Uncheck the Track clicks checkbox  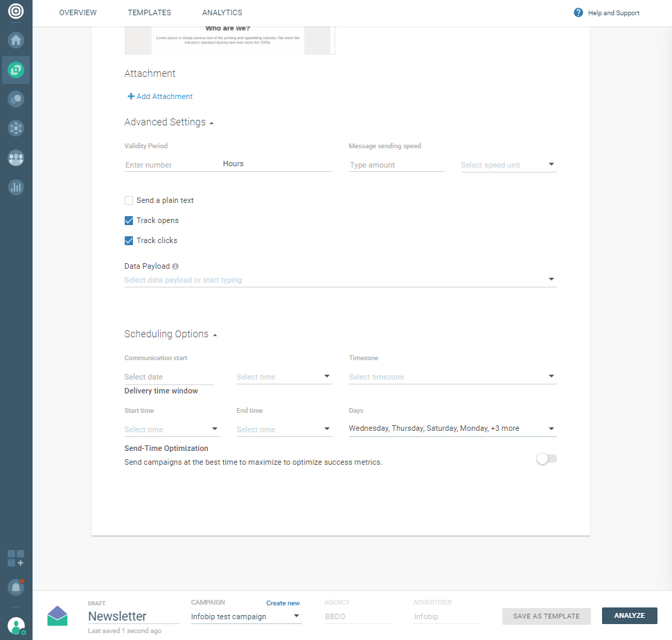pos(129,241)
